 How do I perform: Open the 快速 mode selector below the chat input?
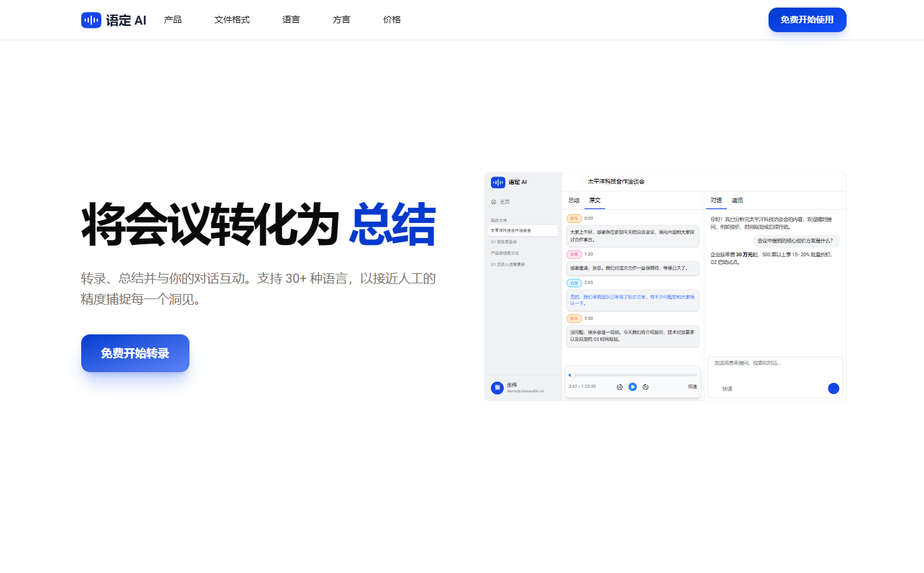[x=727, y=389]
